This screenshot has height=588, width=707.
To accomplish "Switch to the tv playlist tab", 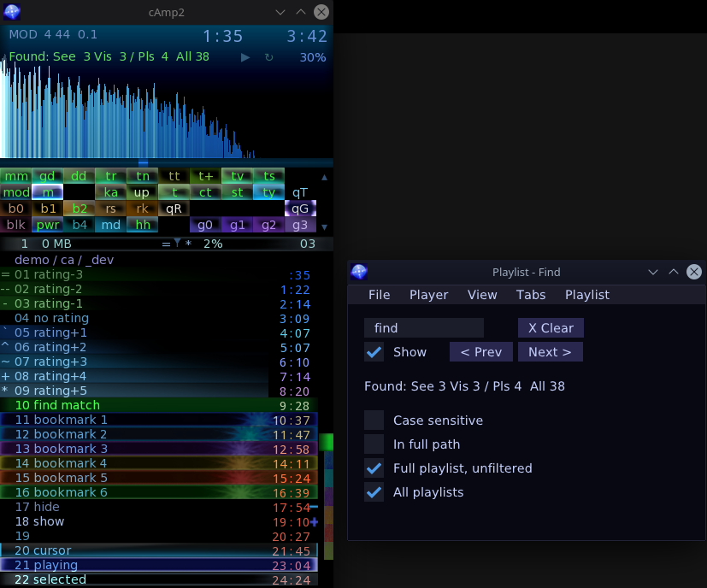I will coord(237,176).
